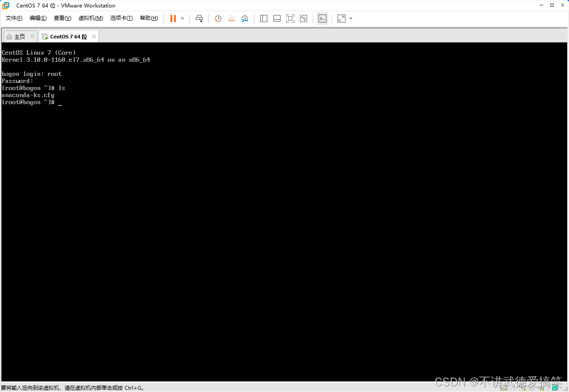
Task: Switch to Unity mode icon
Action: 303,19
